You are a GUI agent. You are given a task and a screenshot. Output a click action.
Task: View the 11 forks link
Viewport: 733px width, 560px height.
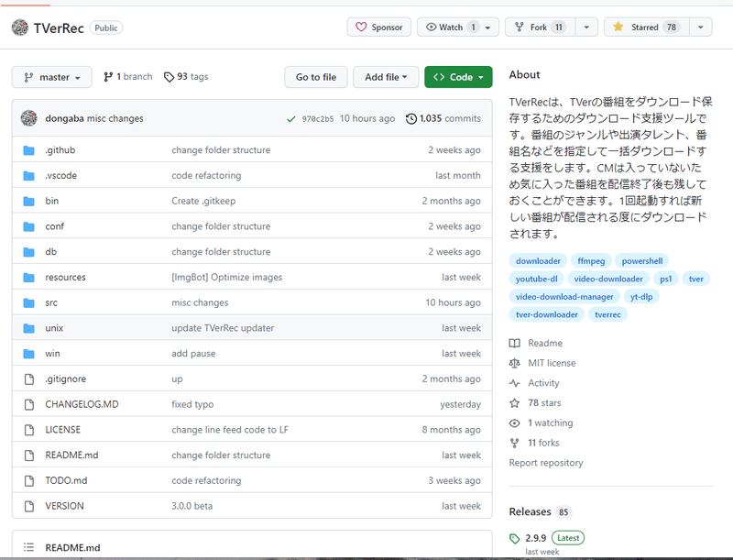click(534, 443)
